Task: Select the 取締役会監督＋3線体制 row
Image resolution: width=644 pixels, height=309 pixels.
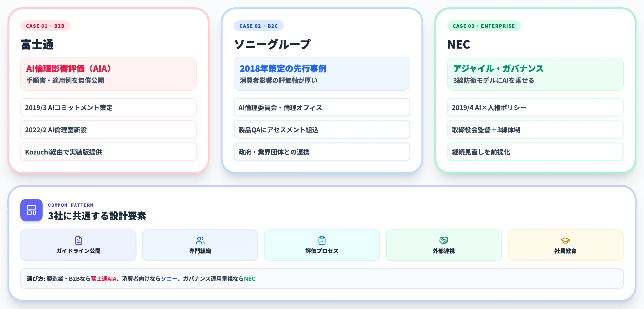Action: [x=535, y=130]
